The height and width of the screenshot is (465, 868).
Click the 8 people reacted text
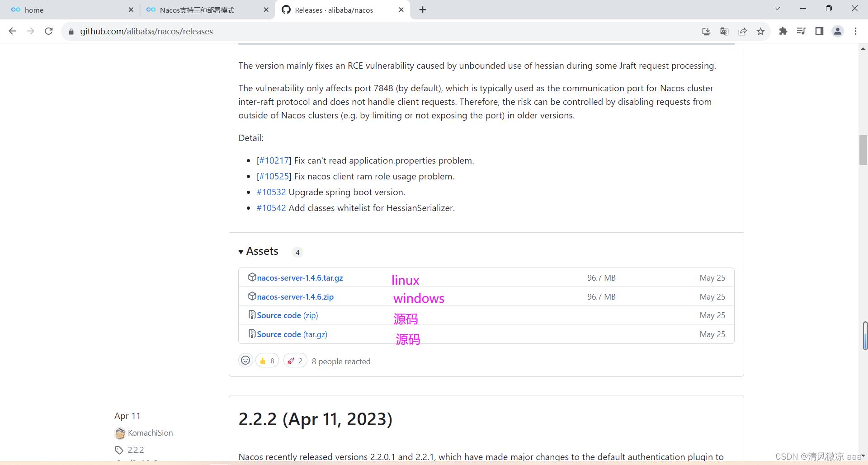341,362
